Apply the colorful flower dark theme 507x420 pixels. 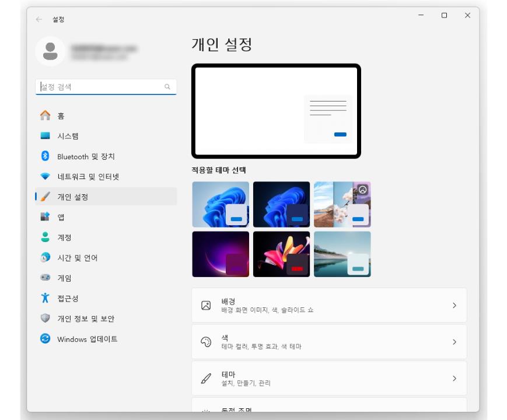point(281,254)
